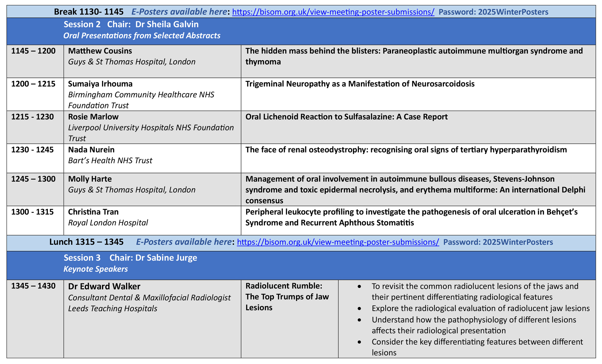The image size is (602, 364).
Task: Click the Trigeminal Neuropathy talk title
Action: click(x=360, y=84)
